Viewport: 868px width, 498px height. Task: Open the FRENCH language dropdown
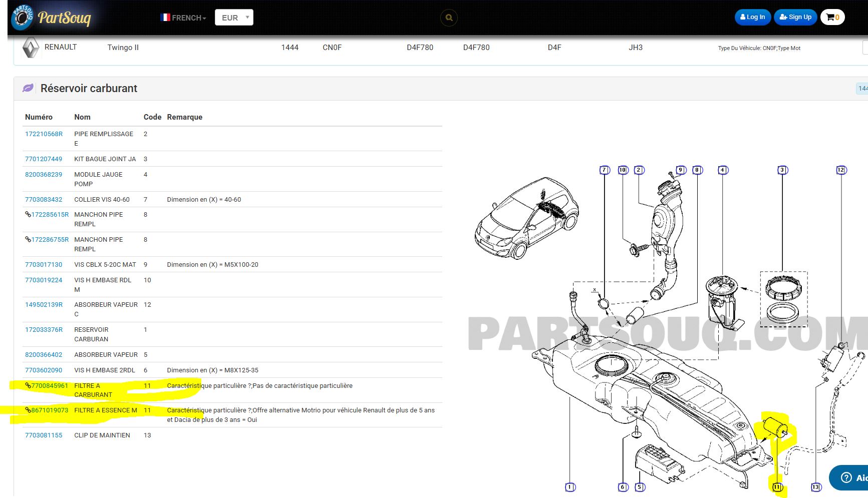[183, 18]
